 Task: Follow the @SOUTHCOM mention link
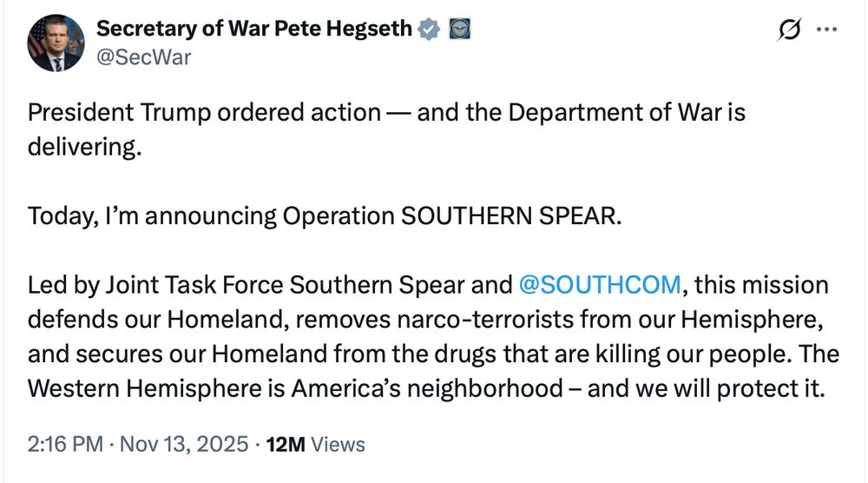tap(600, 285)
